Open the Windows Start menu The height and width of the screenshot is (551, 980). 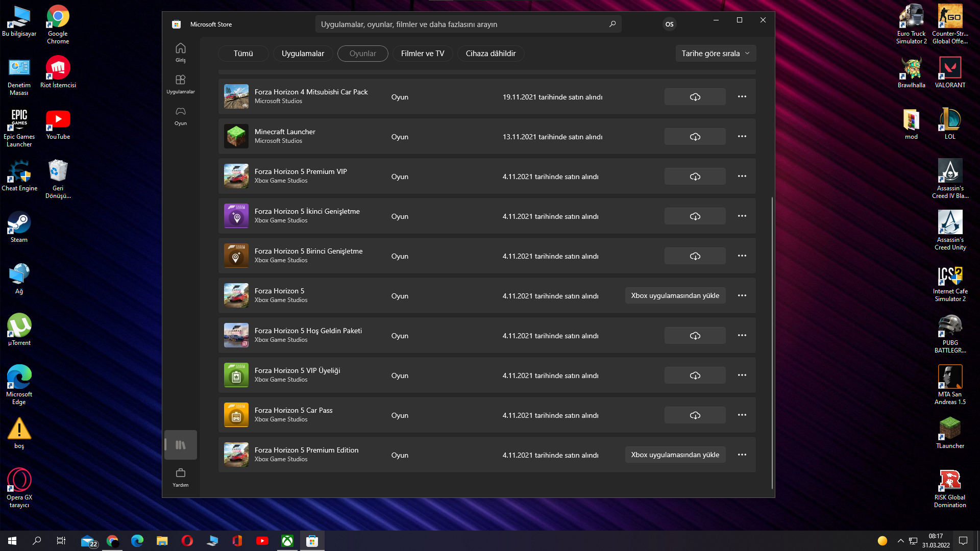12,541
